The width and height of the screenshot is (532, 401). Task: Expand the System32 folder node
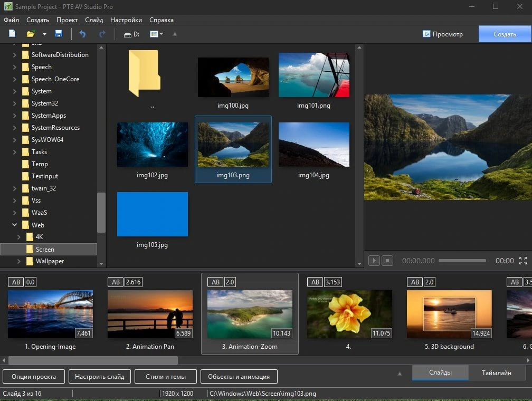15,103
